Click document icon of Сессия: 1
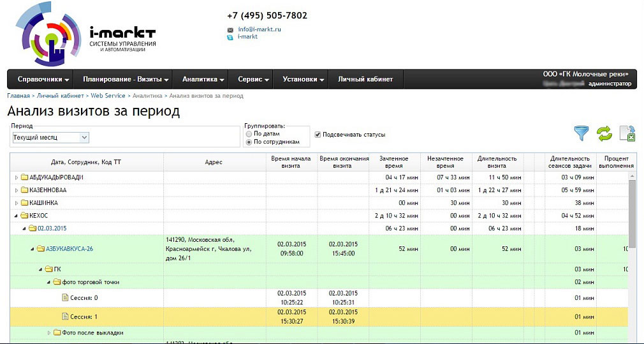Image resolution: width=644 pixels, height=344 pixels. (x=65, y=317)
